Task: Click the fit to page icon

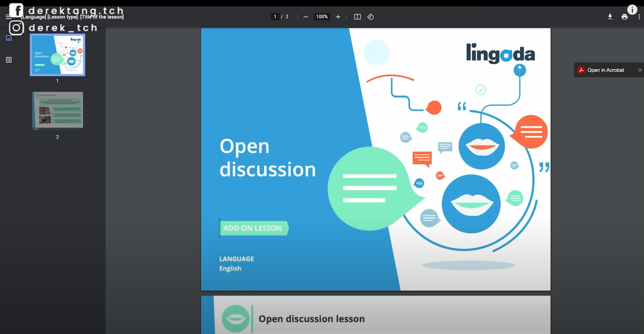Action: (357, 17)
